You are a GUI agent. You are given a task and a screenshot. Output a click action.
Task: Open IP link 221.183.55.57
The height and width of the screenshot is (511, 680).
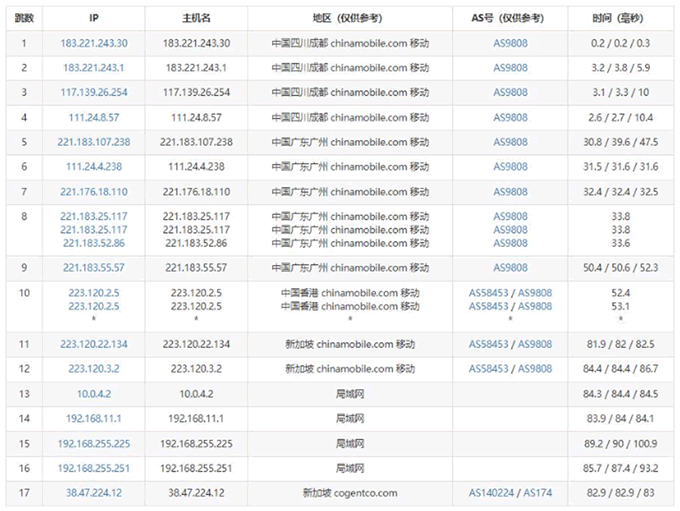[94, 268]
